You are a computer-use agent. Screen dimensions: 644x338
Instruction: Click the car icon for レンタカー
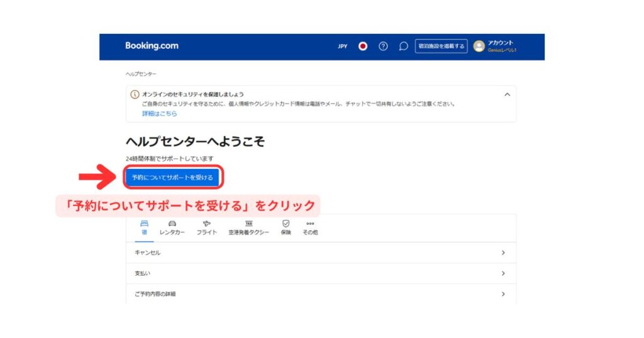click(172, 224)
